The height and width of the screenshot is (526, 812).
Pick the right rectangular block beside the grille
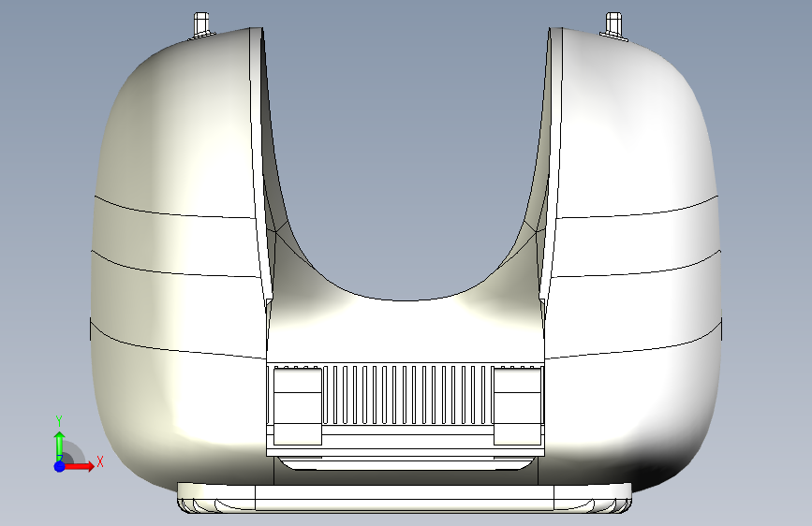(x=517, y=406)
